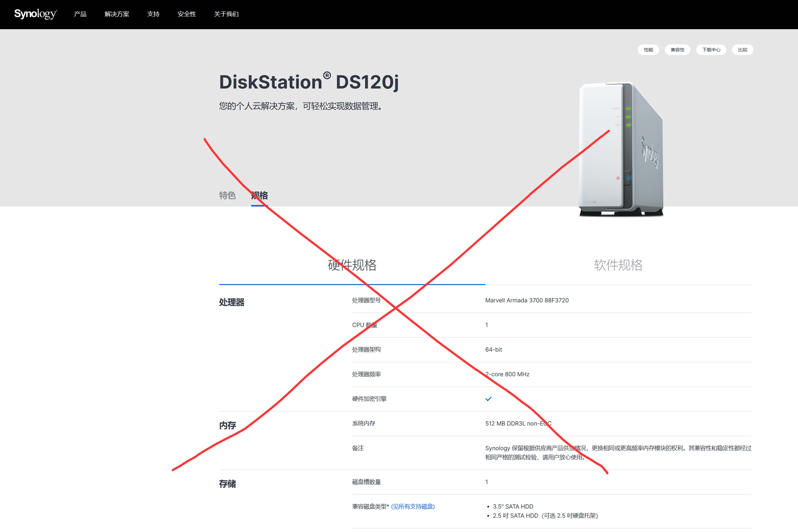This screenshot has width=798, height=532.
Task: Click the Synology logo
Action: coord(35,14)
